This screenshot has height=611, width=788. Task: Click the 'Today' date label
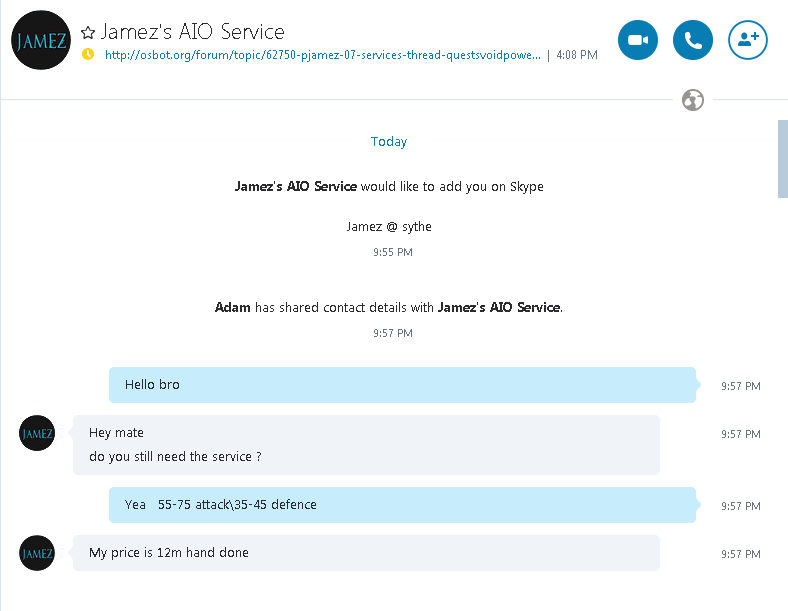pos(389,142)
